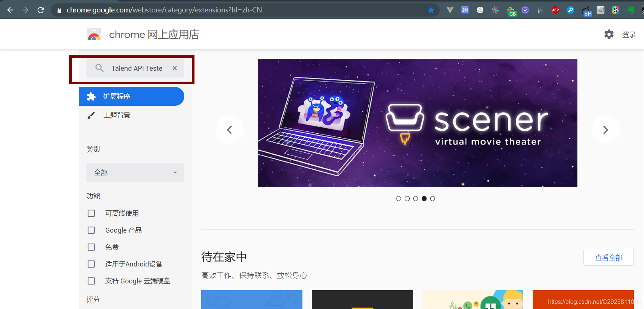The image size is (644, 309).
Task: Click the browser forward arrow
Action: point(25,10)
